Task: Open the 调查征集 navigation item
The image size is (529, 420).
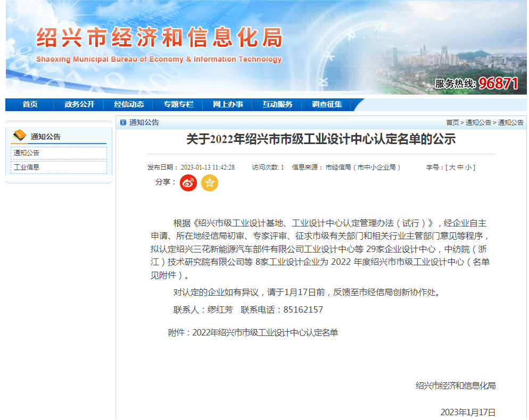Action: point(327,105)
